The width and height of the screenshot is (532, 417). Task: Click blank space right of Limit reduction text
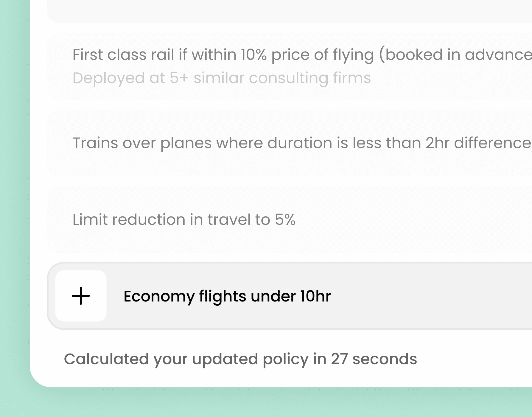pos(417,220)
